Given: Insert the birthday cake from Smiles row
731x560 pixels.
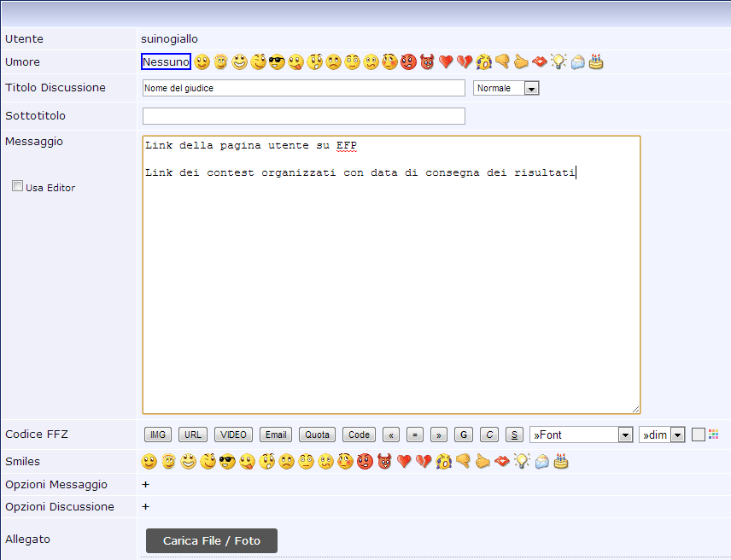Looking at the screenshot, I should [x=561, y=461].
